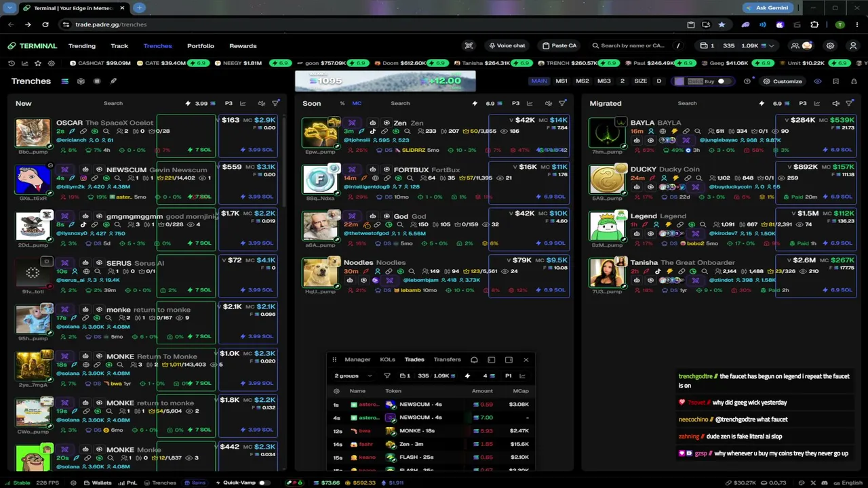Click the chart icon in the ticker bar
This screenshot has height=488, width=868.
point(25,63)
